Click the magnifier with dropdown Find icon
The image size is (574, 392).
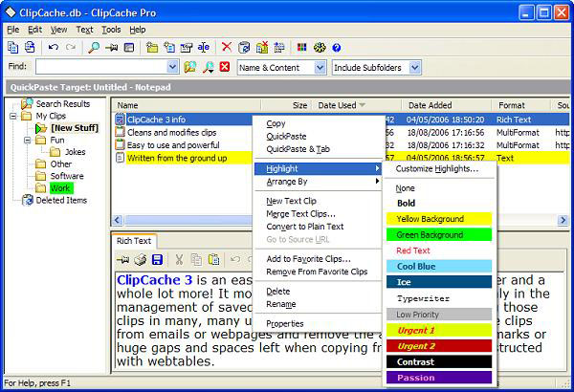(209, 67)
